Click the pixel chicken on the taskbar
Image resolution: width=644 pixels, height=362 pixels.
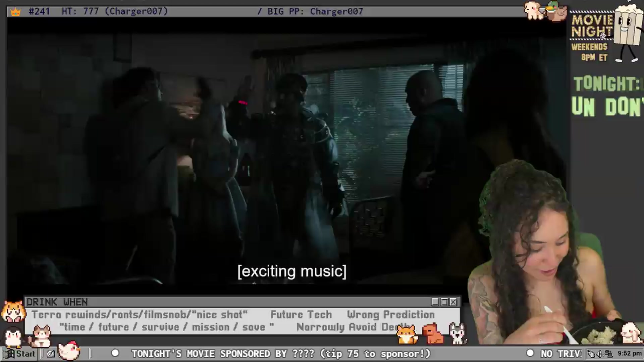tap(69, 351)
